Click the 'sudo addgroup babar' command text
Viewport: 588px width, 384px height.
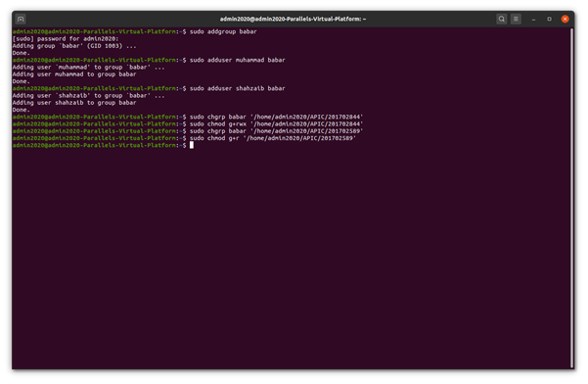coord(223,31)
